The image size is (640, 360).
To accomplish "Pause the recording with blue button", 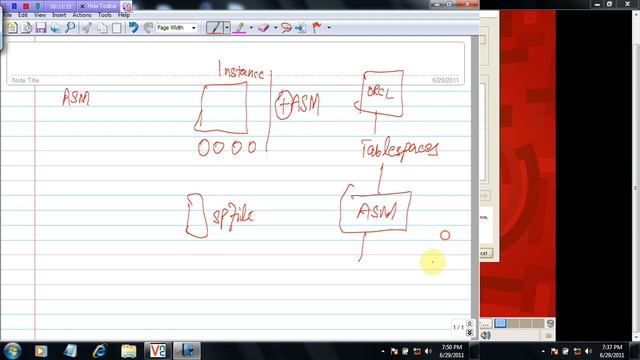I will [x=14, y=6].
